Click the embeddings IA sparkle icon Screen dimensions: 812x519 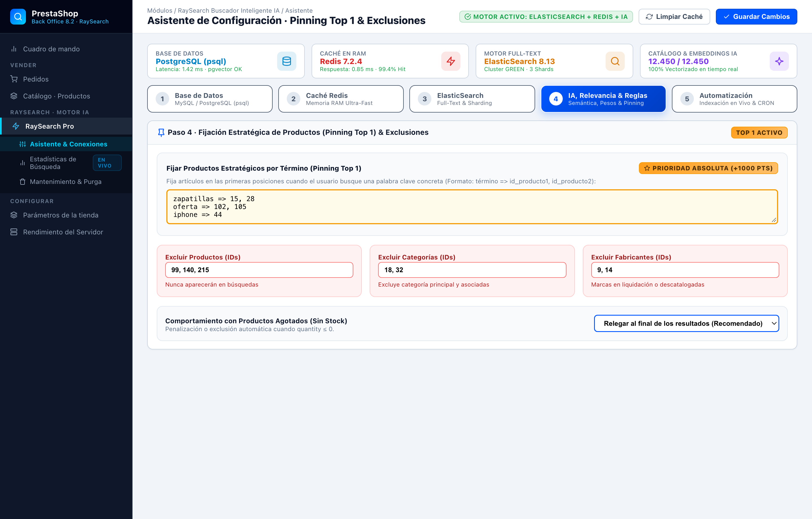[x=779, y=61]
